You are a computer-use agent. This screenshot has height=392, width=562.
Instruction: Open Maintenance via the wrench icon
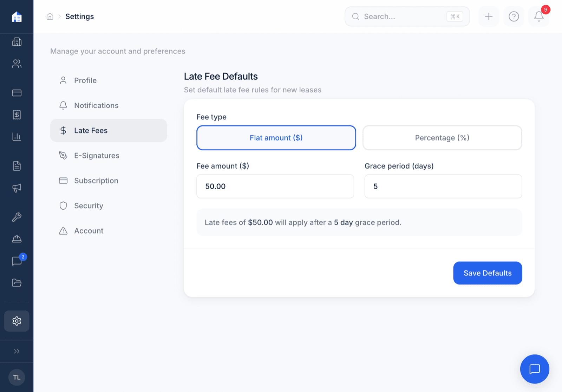(x=17, y=217)
